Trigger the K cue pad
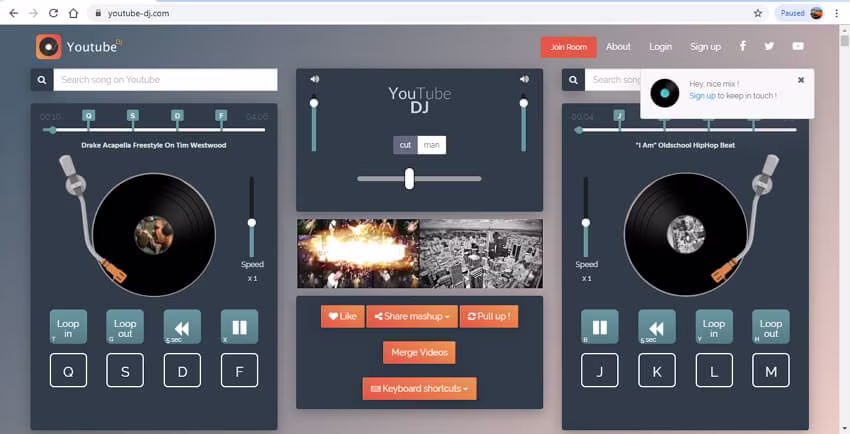The width and height of the screenshot is (850, 434). [x=657, y=371]
